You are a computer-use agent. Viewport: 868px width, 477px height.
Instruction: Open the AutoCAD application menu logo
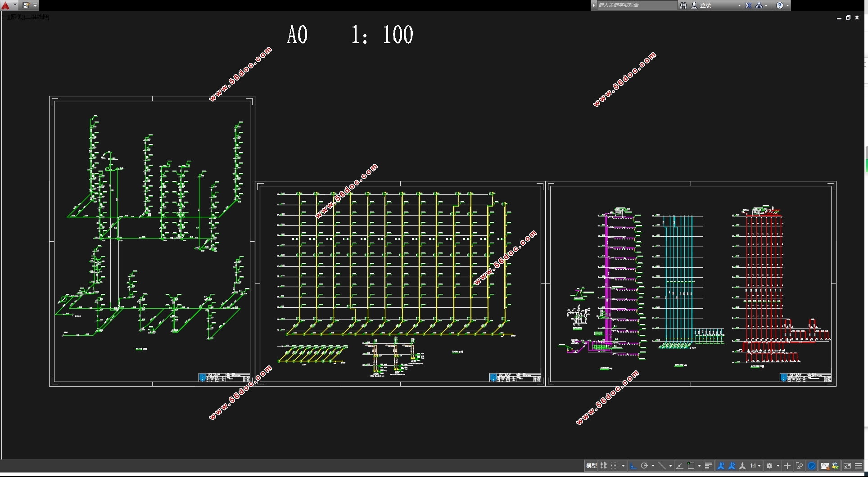(x=6, y=5)
